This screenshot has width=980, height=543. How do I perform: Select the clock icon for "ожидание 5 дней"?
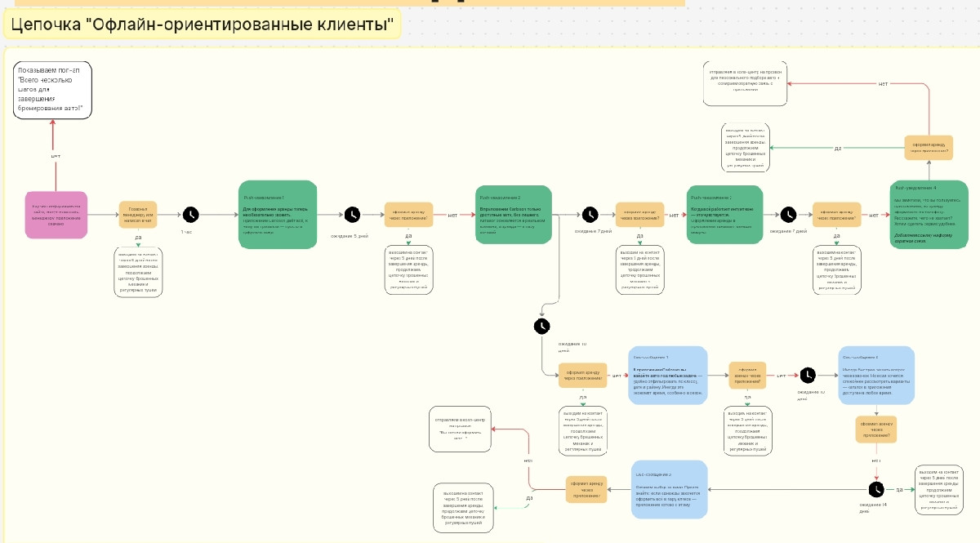[352, 214]
